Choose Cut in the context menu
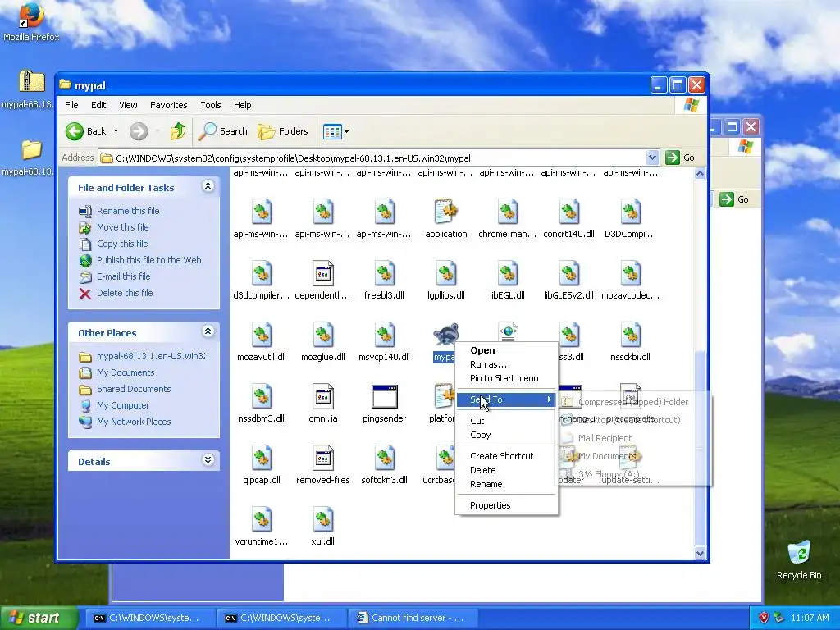This screenshot has width=840, height=630. coord(506,421)
